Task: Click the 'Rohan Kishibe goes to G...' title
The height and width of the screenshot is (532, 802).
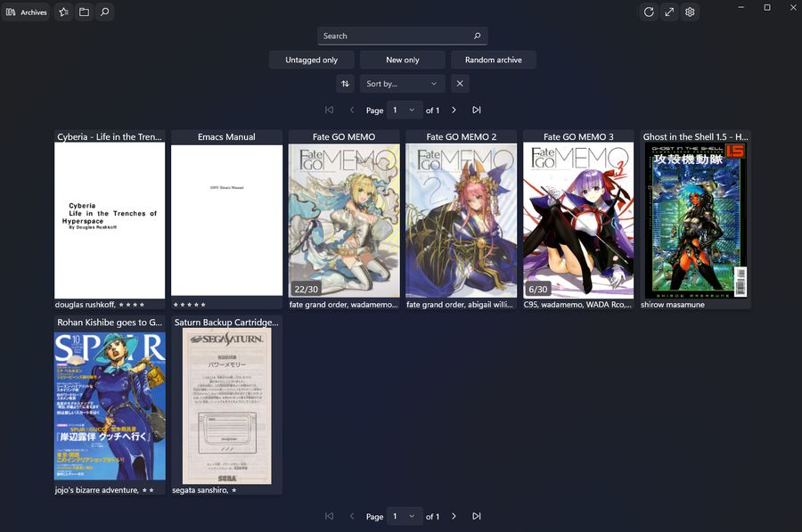Action: 110,323
